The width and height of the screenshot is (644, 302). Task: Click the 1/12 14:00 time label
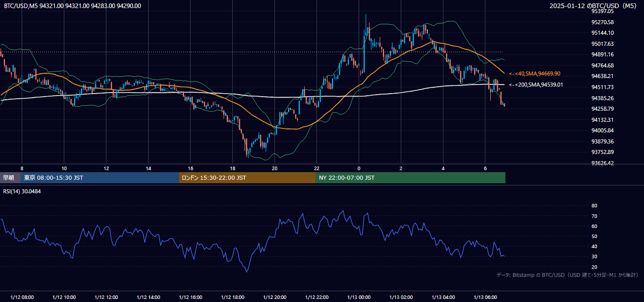(x=148, y=297)
